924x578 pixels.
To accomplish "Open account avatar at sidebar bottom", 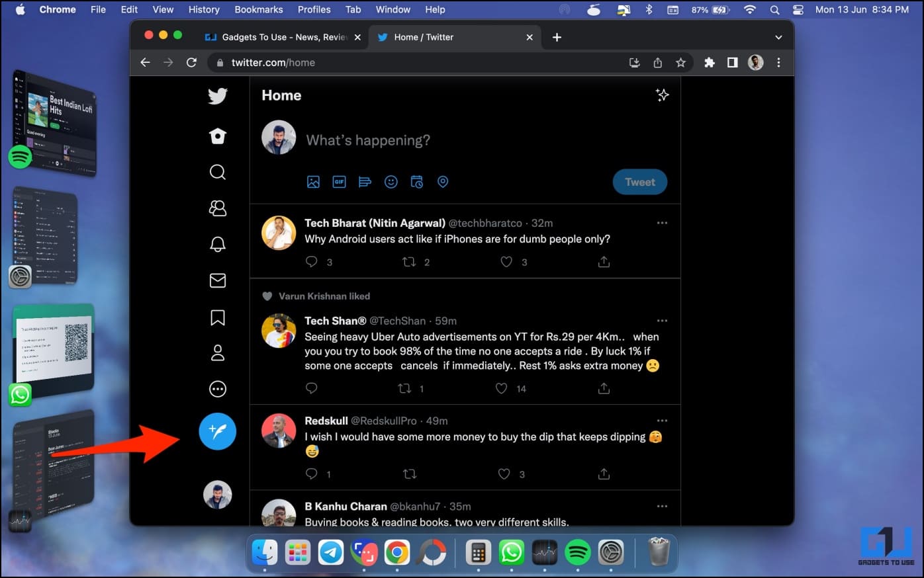I will point(218,495).
